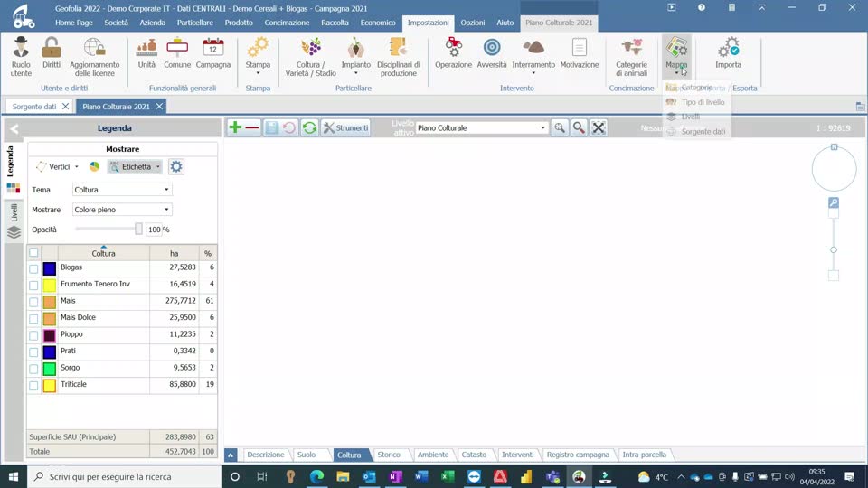This screenshot has width=868, height=488.
Task: Click the Pioppo dark color swatch
Action: (x=49, y=335)
